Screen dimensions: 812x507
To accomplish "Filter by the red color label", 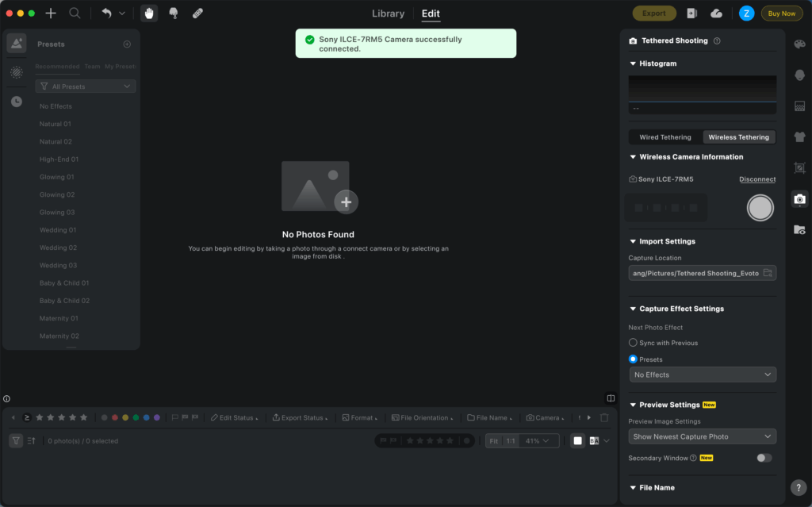I will [x=115, y=417].
